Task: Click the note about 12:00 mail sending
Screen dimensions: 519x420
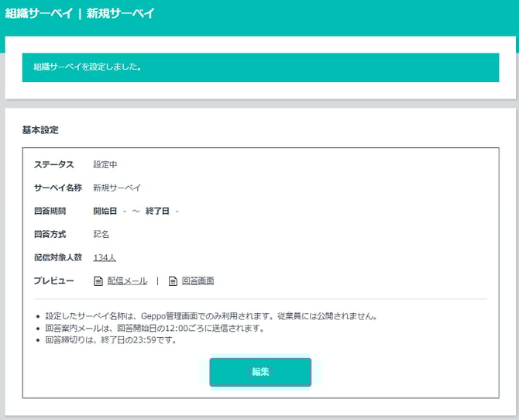Action: point(155,329)
